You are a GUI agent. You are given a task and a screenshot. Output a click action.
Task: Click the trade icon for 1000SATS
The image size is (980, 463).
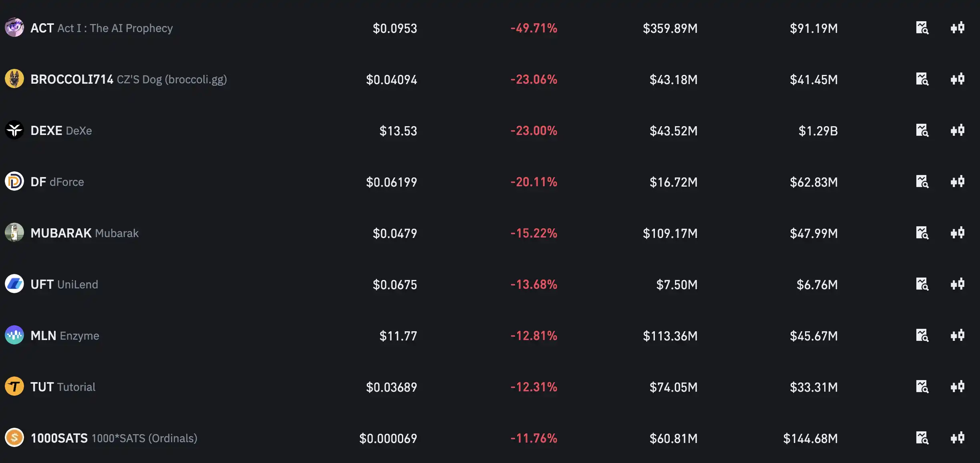[x=958, y=438]
